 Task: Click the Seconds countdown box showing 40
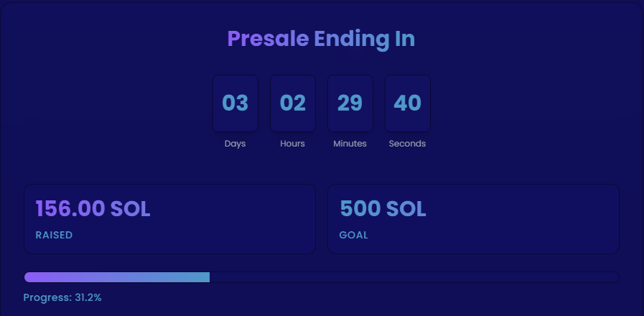click(408, 103)
